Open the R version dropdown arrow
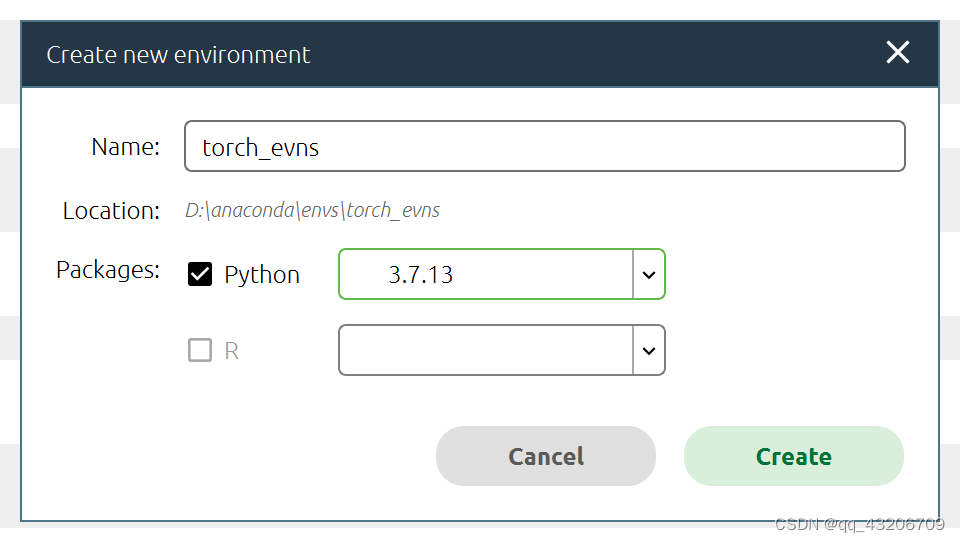This screenshot has height=542, width=960. (x=649, y=350)
